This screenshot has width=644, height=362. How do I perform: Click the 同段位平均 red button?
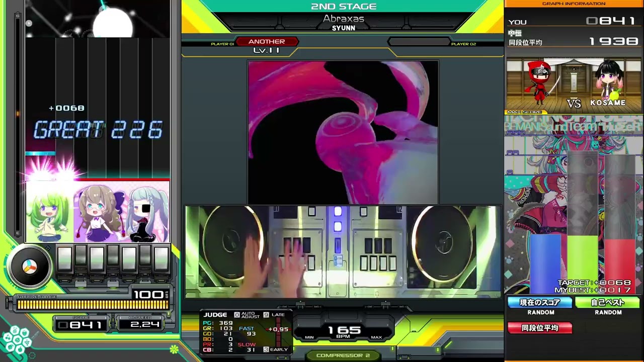[x=540, y=328]
